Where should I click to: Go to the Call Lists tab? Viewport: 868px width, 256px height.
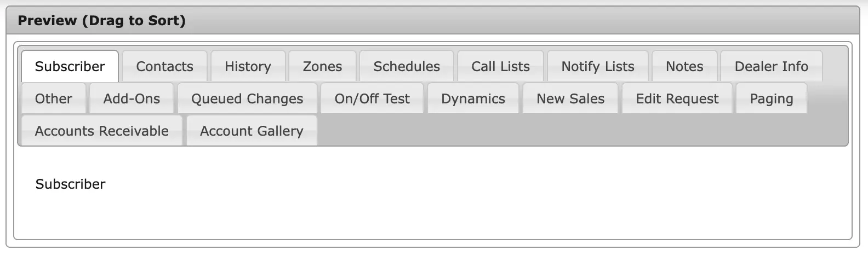(x=500, y=66)
